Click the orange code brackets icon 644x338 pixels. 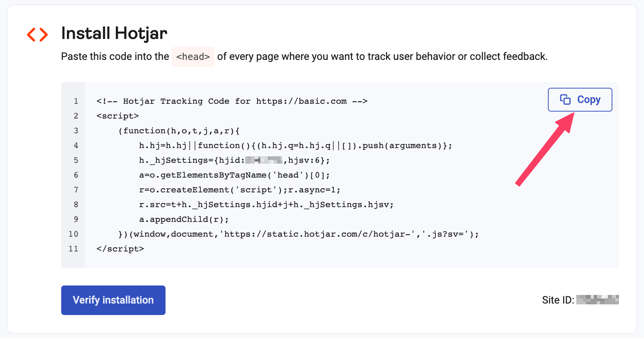(37, 34)
